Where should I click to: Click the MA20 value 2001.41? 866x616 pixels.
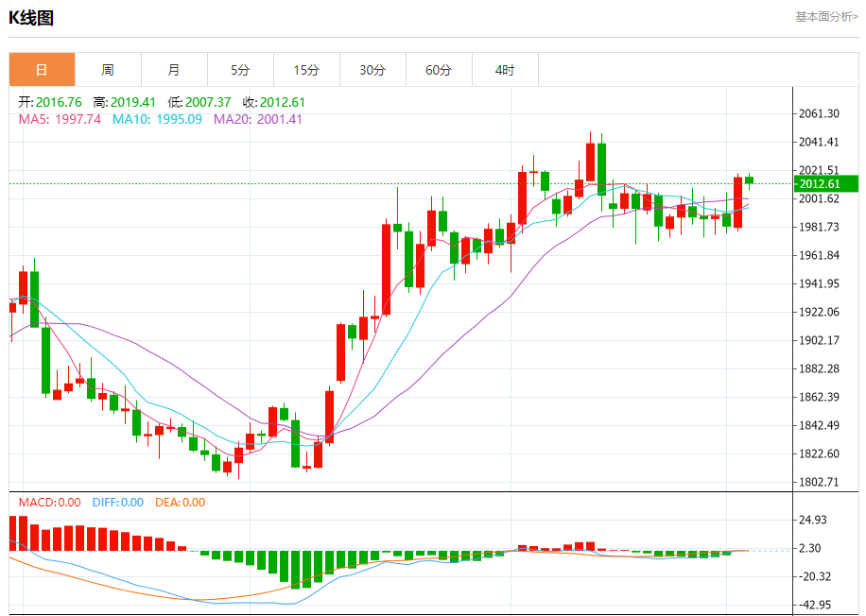(280, 119)
